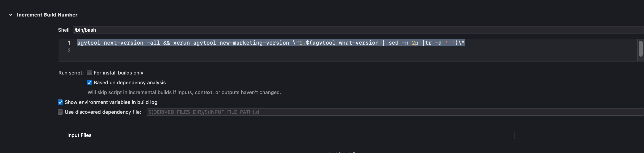The width and height of the screenshot is (644, 153).
Task: Click the 'Will skip script' description text
Action: click(184, 92)
